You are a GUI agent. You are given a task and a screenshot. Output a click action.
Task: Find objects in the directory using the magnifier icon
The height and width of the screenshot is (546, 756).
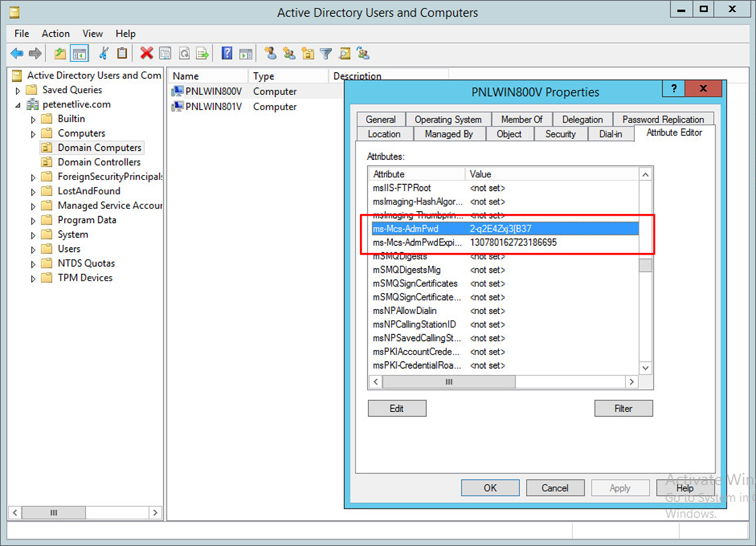pyautogui.click(x=345, y=53)
